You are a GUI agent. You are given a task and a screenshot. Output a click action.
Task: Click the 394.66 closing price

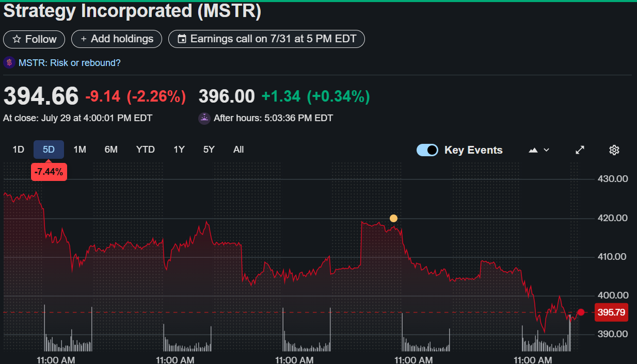(41, 96)
